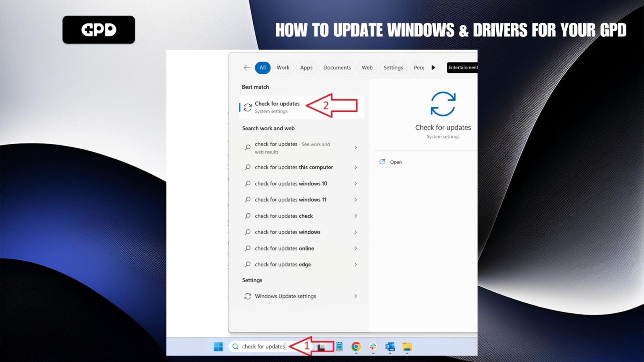Expand the "check for updates online" suggestion
This screenshot has width=644, height=362.
coord(356,248)
